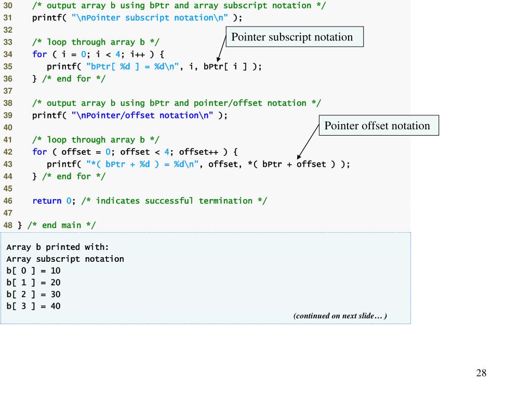The image size is (532, 399).
Task: Click "} /* end for */" on line 36
Action: pyautogui.click(x=69, y=79)
